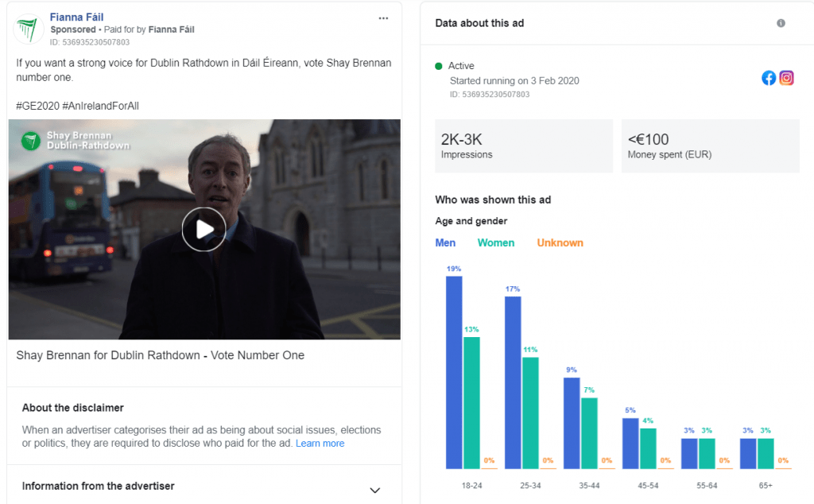Click the harp logo in the video overlay

click(31, 141)
